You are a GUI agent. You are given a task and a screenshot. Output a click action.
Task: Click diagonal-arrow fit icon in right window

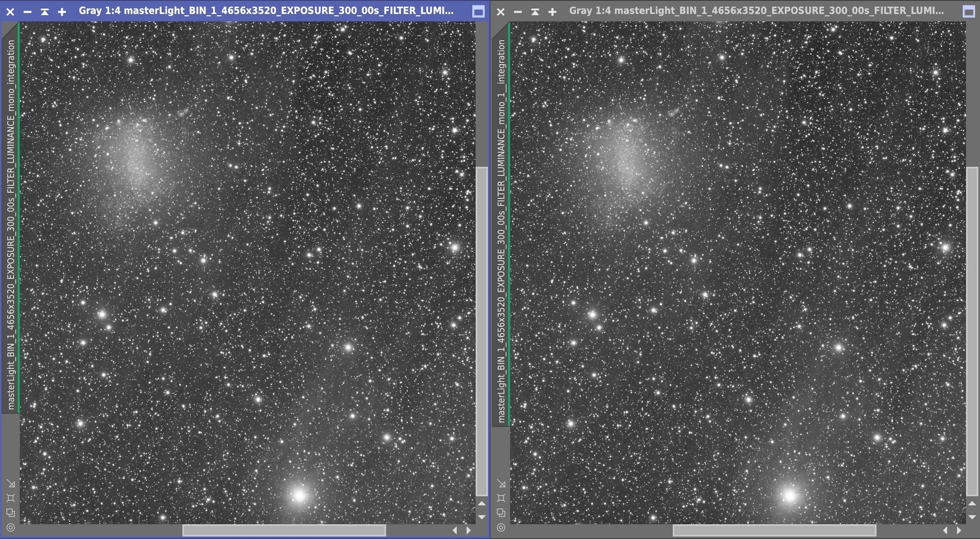501,484
